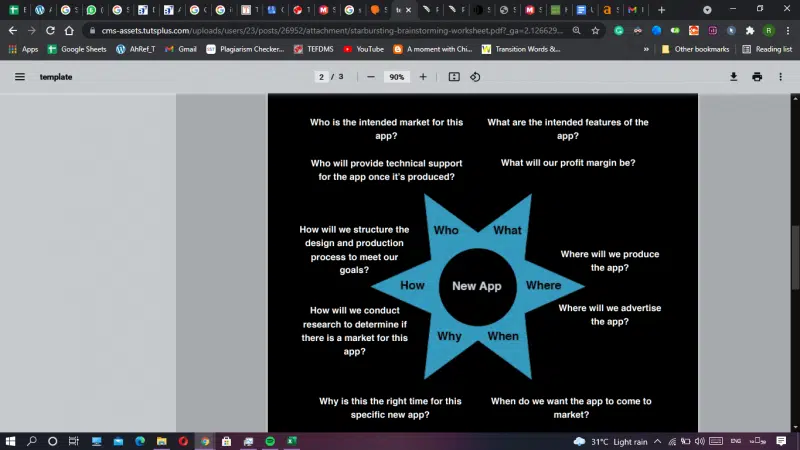Image resolution: width=800 pixels, height=450 pixels.
Task: Open PDF viewer more actions menu
Action: 781,77
